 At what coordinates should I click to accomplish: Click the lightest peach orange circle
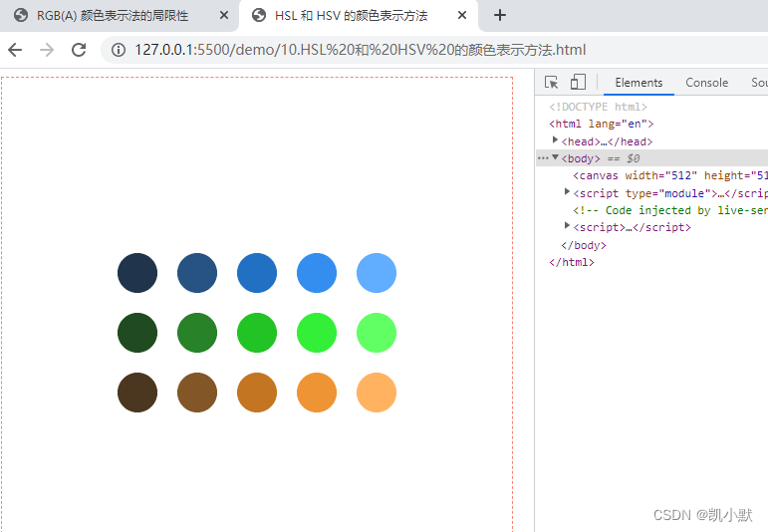tap(377, 393)
